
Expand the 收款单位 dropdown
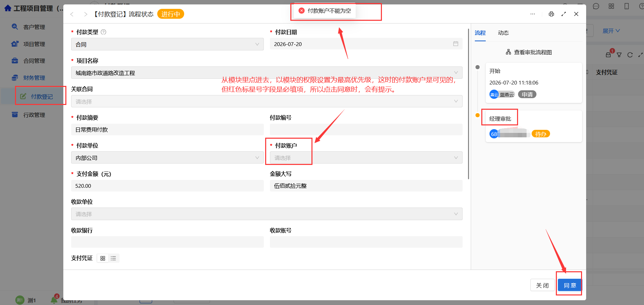pyautogui.click(x=267, y=214)
